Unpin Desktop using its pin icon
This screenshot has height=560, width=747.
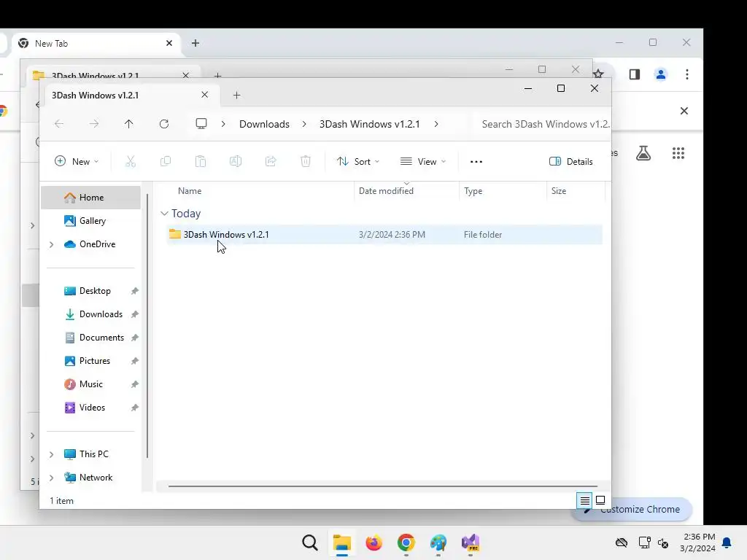(x=135, y=291)
